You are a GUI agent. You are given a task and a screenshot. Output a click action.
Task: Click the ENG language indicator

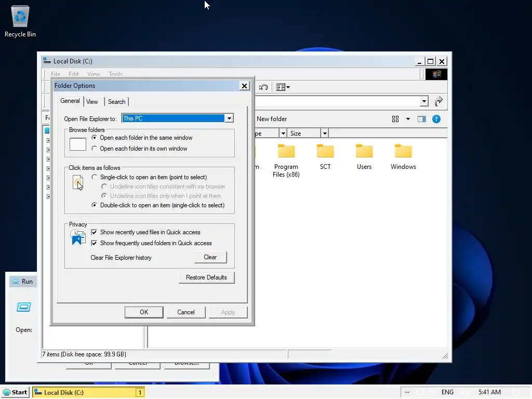click(447, 392)
